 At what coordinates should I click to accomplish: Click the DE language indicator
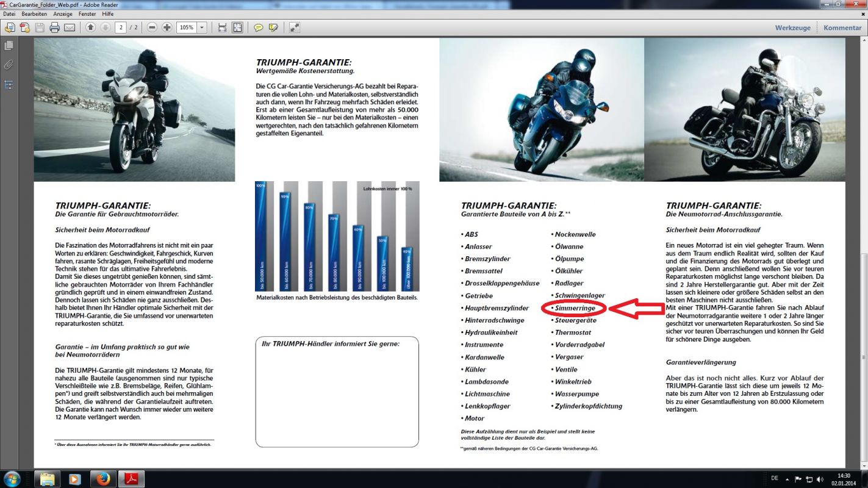coord(775,479)
